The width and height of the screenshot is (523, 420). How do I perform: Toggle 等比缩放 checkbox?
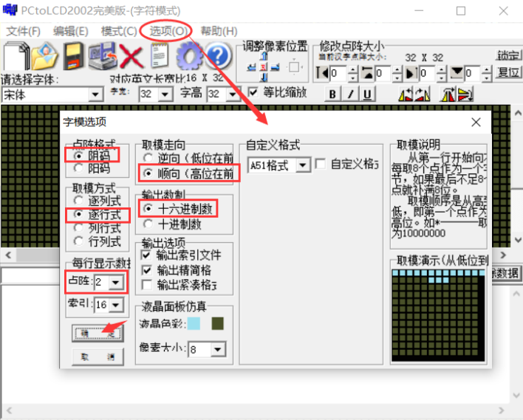pos(253,92)
